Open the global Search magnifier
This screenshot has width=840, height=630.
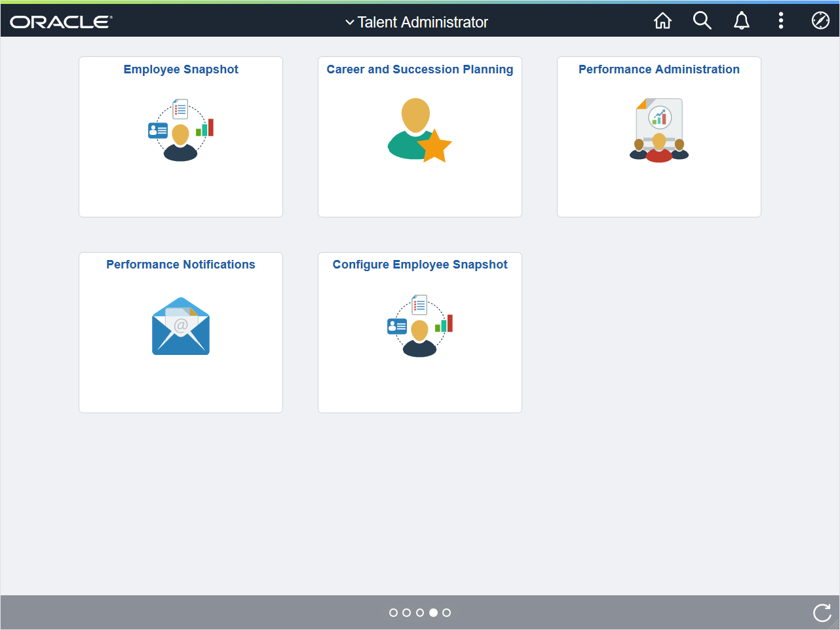702,21
